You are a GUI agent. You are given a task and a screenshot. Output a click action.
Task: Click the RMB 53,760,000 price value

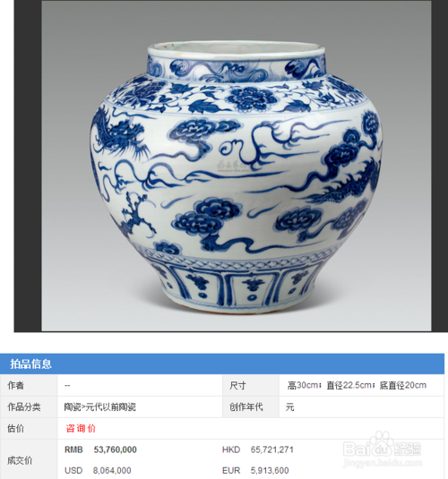[100, 449]
